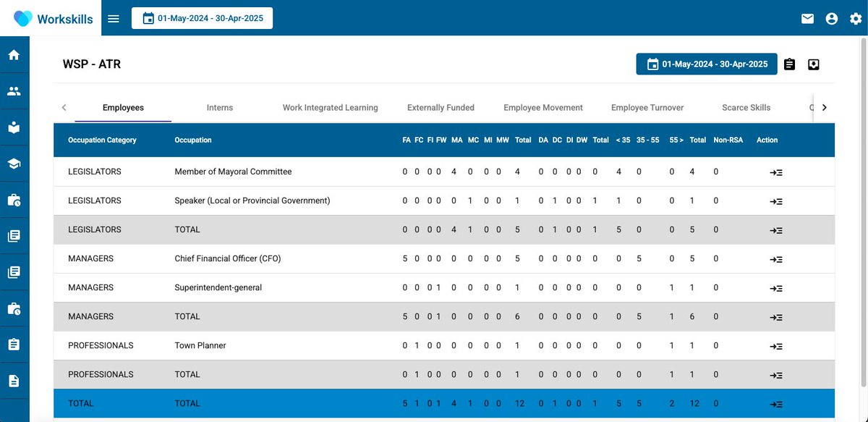Screen dimensions: 868x422
Task: Click the Non-RSA column header
Action: pyautogui.click(x=728, y=140)
